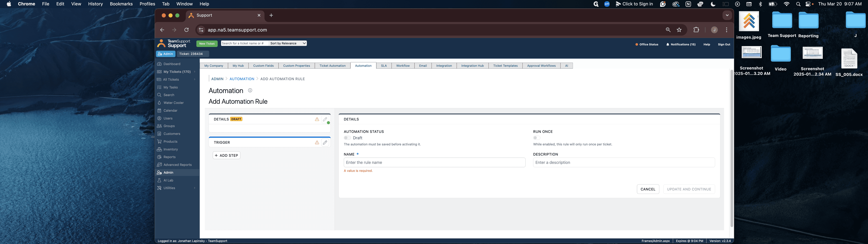Open the Bookmarks menu in macOS menu bar
The width and height of the screenshot is (868, 244).
(x=121, y=4)
